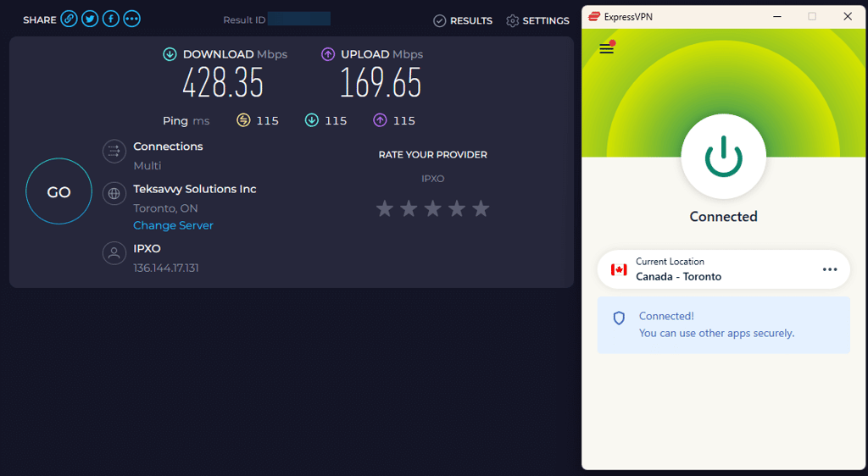Minimize the ExpressVPN window
868x476 pixels.
777,17
